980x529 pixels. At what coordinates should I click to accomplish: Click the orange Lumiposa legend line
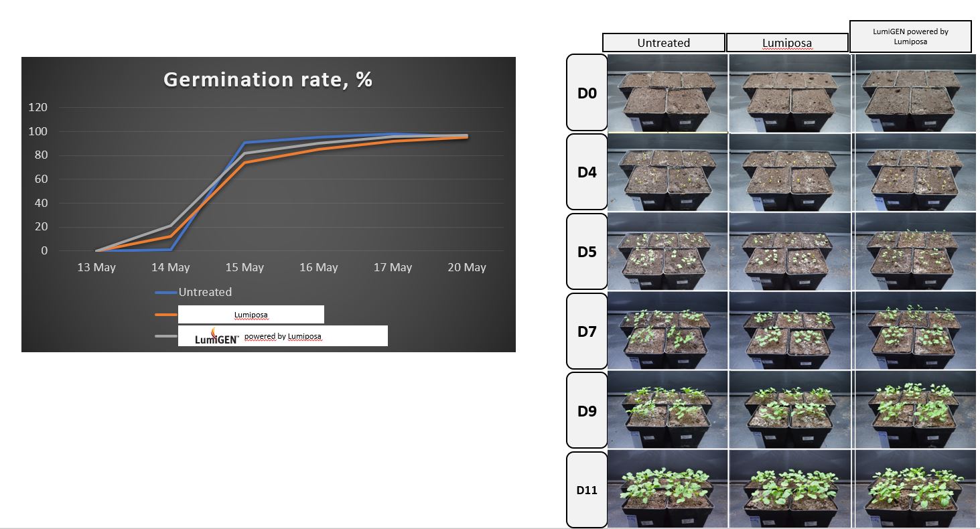[x=166, y=313]
